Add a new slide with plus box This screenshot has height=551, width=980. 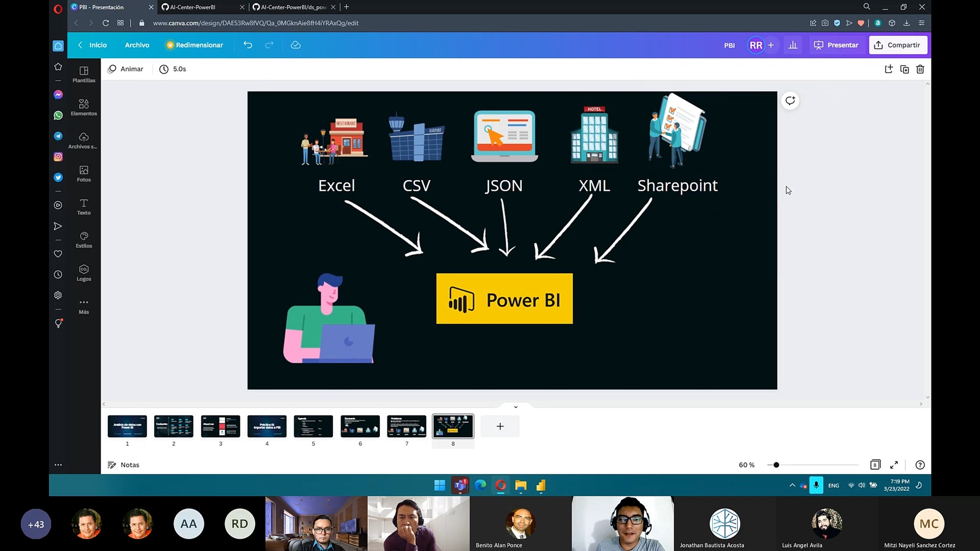click(x=500, y=426)
